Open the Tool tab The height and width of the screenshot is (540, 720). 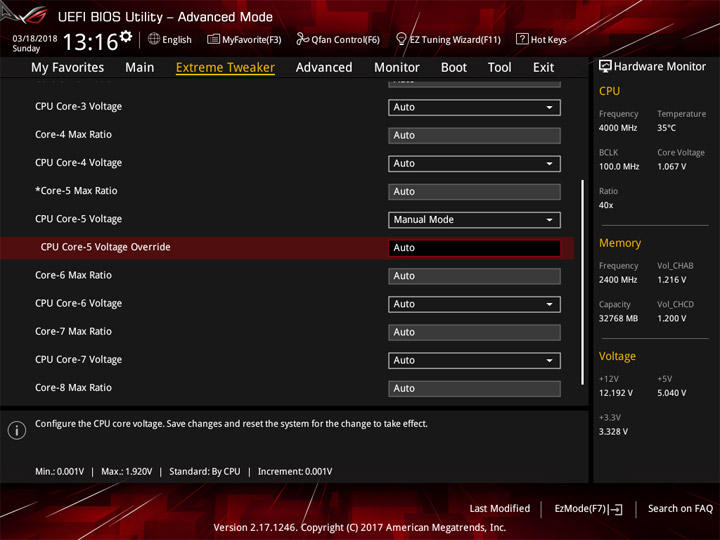point(499,68)
